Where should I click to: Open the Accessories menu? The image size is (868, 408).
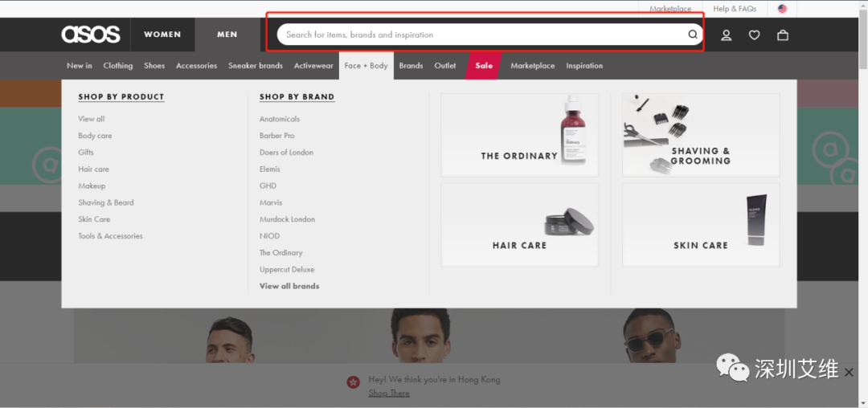[197, 65]
